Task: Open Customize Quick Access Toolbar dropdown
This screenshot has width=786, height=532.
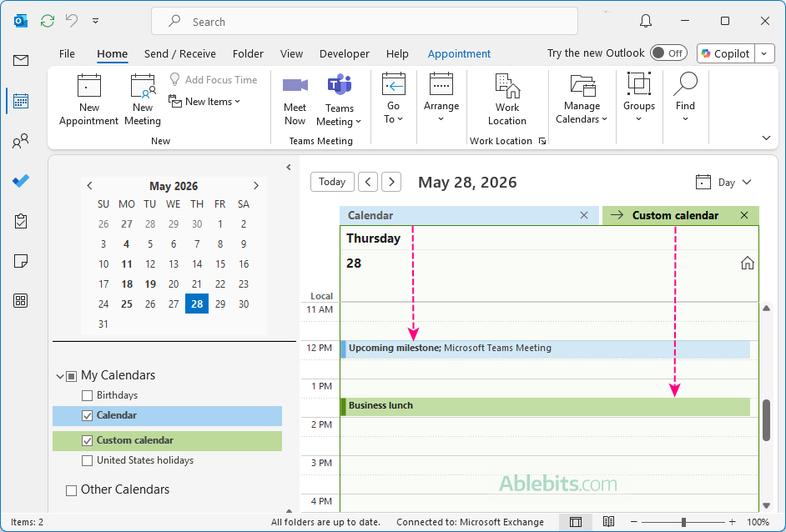Action: point(95,21)
